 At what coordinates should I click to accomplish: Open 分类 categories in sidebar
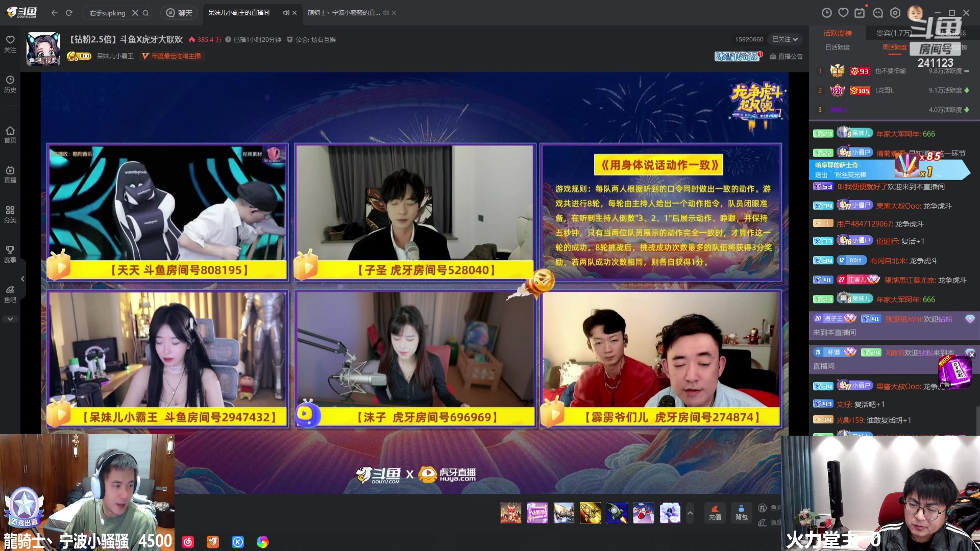coord(10,214)
